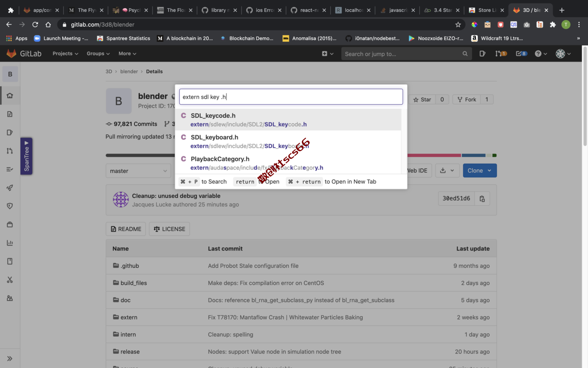
Task: Open Security shield icon in sidebar
Action: coord(10,206)
